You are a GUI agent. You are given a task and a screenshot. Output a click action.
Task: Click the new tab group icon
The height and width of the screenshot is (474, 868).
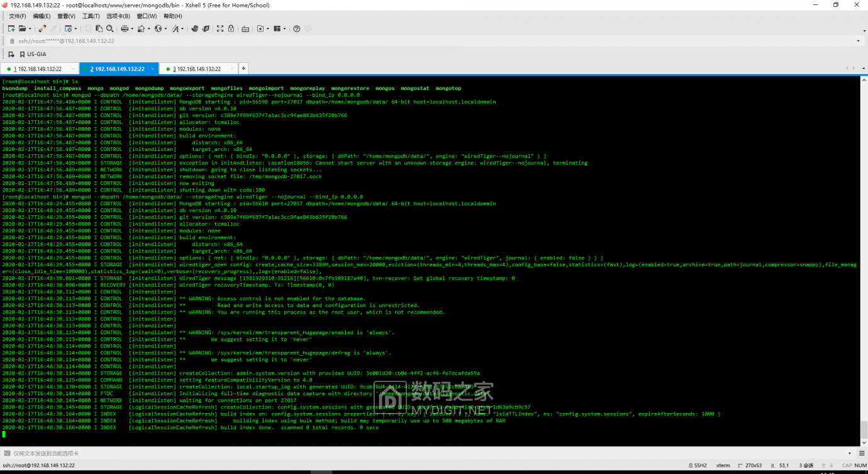coord(260,28)
